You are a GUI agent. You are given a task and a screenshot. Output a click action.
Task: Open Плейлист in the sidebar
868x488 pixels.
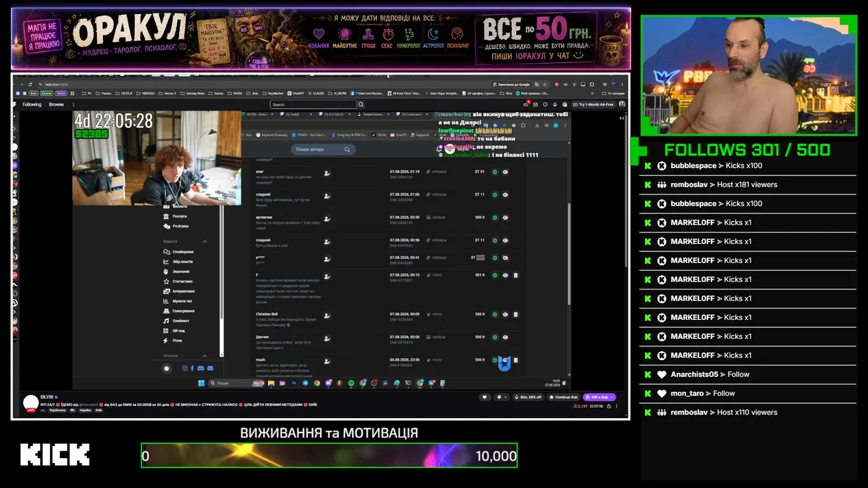coord(177,321)
